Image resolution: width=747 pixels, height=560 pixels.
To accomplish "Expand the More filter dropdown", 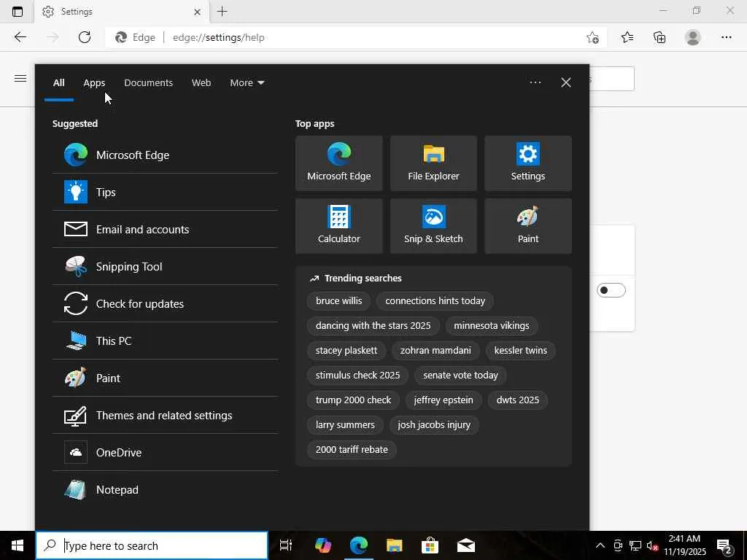I will 247,83.
